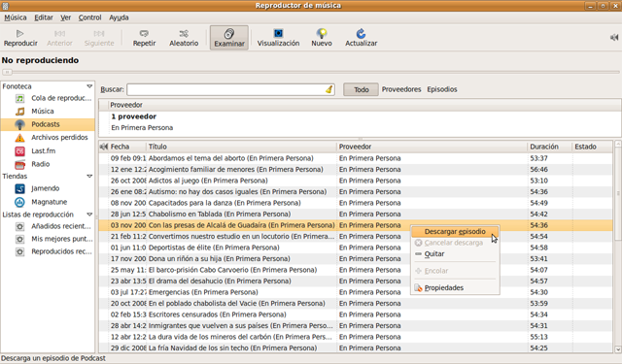Click the playback position slider
This screenshot has height=364, width=622.
tap(311, 72)
